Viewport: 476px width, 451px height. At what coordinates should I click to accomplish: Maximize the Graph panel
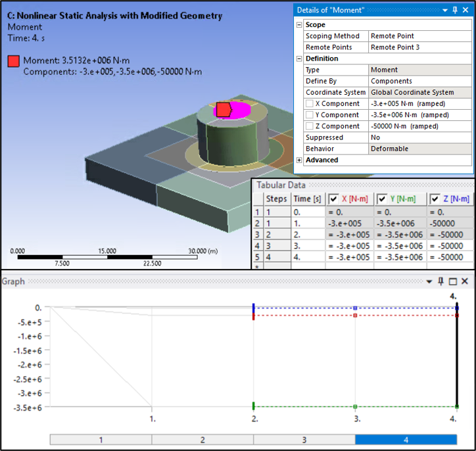coord(453,281)
